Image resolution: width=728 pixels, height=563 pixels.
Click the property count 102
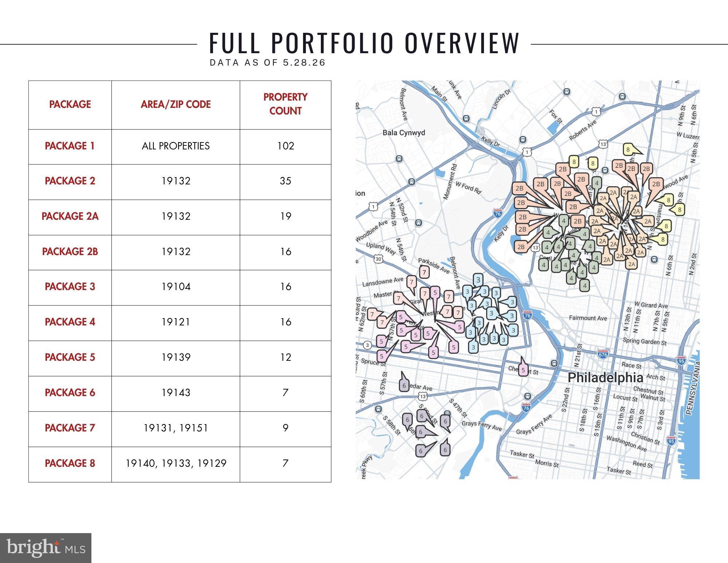coord(286,146)
